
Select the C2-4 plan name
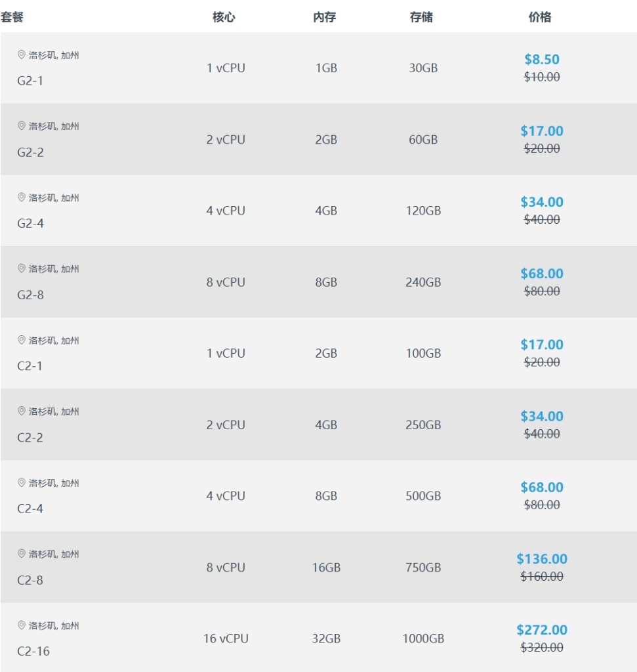[30, 509]
